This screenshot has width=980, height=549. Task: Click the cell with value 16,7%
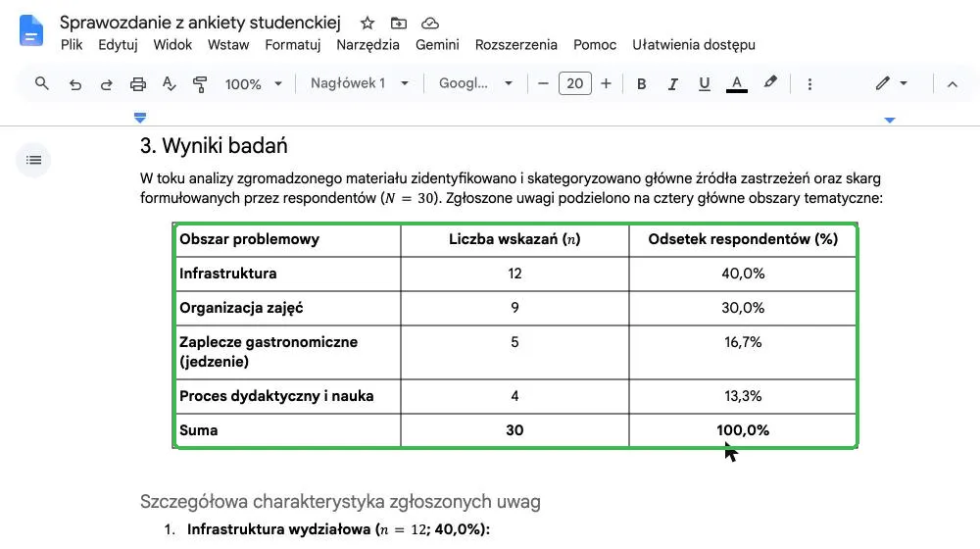(x=743, y=352)
